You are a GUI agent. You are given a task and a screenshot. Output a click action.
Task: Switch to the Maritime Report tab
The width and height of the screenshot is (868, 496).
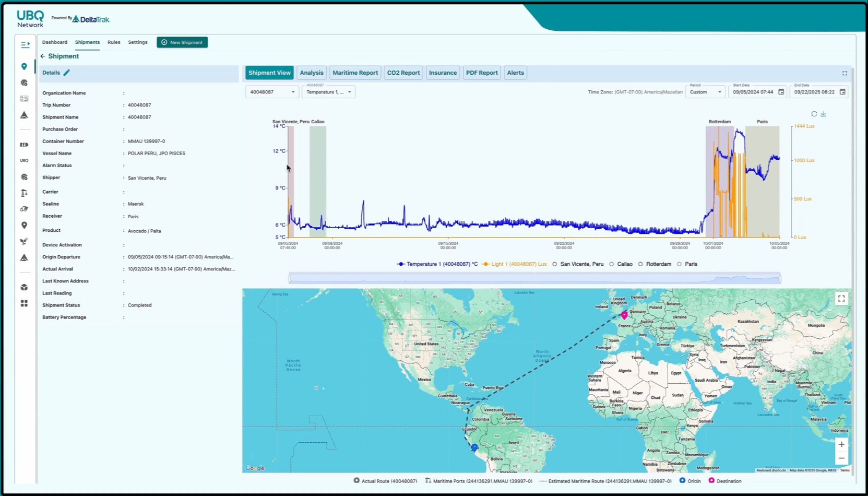tap(355, 73)
